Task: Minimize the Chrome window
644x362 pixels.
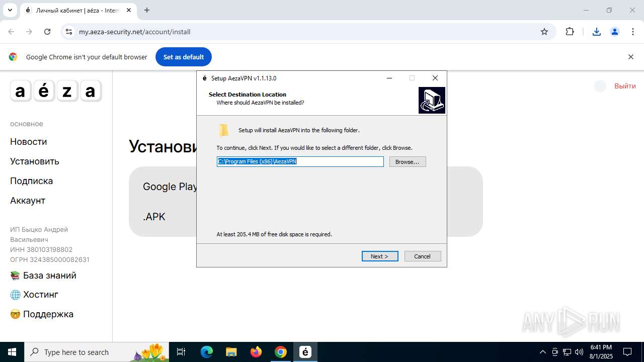Action: [586, 10]
